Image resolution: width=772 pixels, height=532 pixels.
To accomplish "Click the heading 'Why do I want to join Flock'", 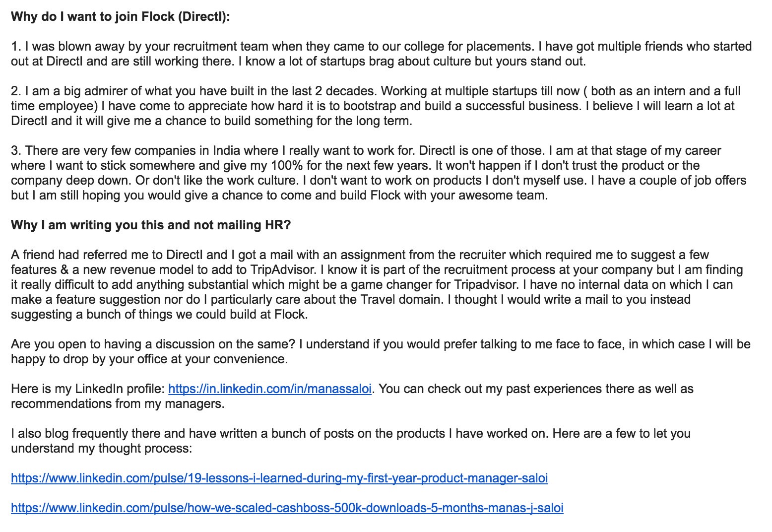I will [121, 17].
